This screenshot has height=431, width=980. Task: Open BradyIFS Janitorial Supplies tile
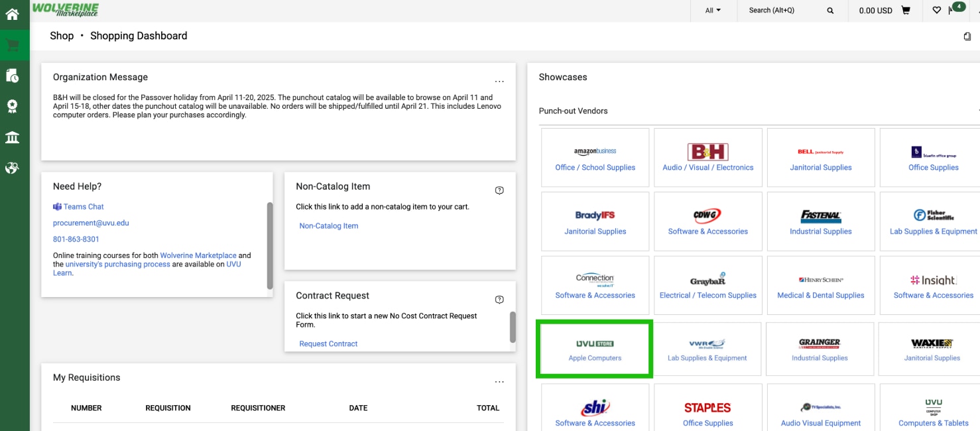[x=595, y=222]
